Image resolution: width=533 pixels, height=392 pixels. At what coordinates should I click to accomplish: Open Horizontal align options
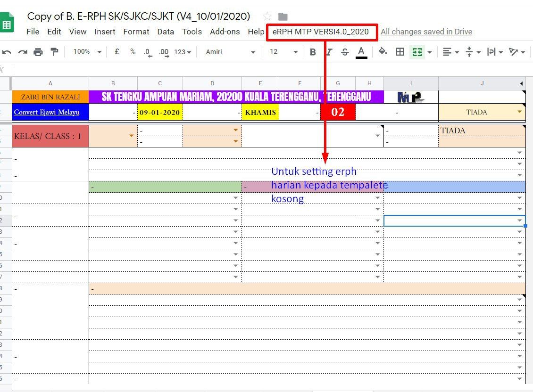tap(450, 52)
